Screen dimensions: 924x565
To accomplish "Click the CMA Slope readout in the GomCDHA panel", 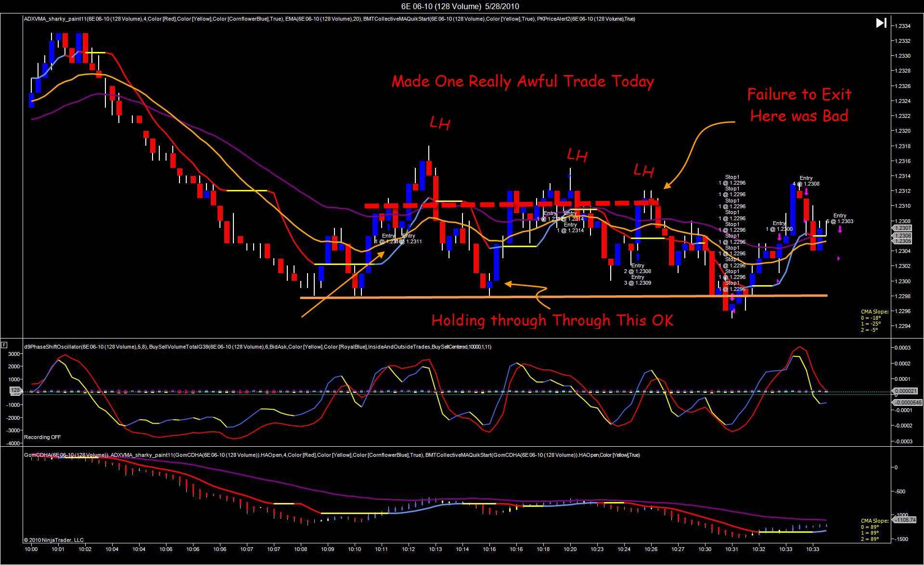I will [x=874, y=530].
